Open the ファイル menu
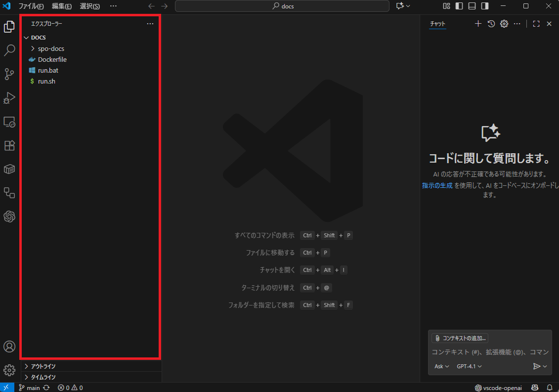 point(31,6)
